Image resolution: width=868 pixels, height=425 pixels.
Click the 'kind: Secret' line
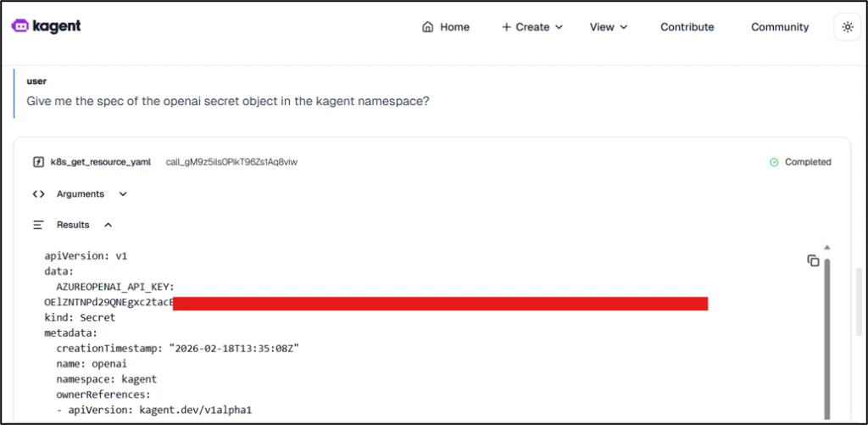tap(80, 318)
